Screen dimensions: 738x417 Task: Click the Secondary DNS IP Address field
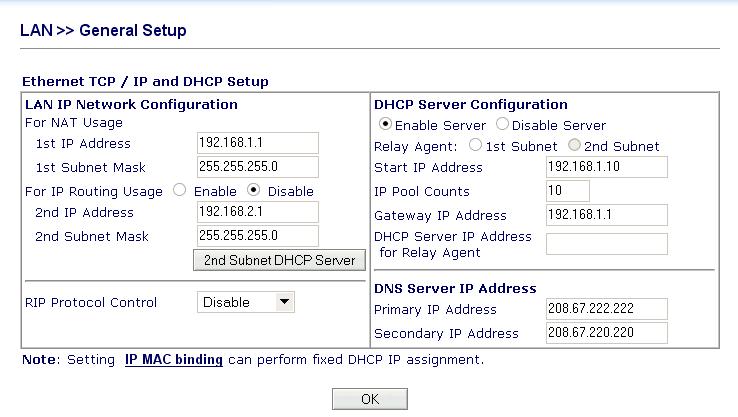coord(607,333)
